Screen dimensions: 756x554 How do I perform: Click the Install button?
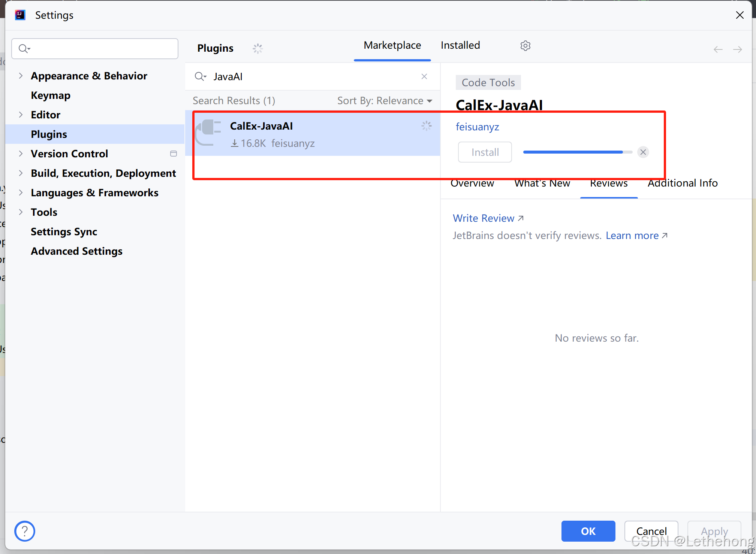(x=485, y=152)
